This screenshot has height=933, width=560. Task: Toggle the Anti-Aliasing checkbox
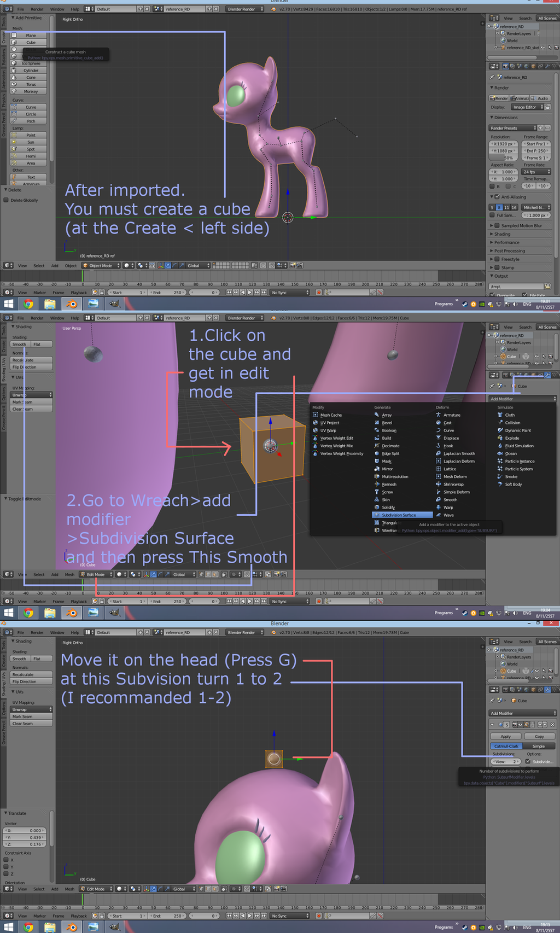pyautogui.click(x=497, y=197)
